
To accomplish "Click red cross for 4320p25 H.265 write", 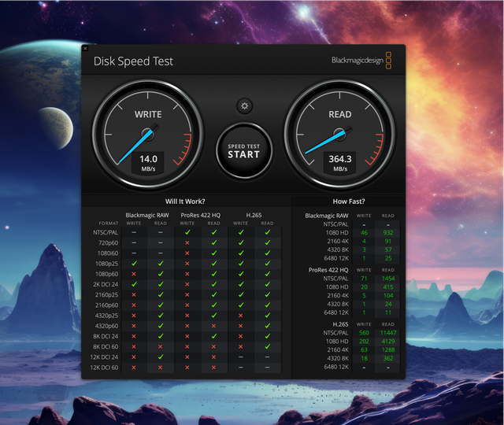I will tap(240, 316).
